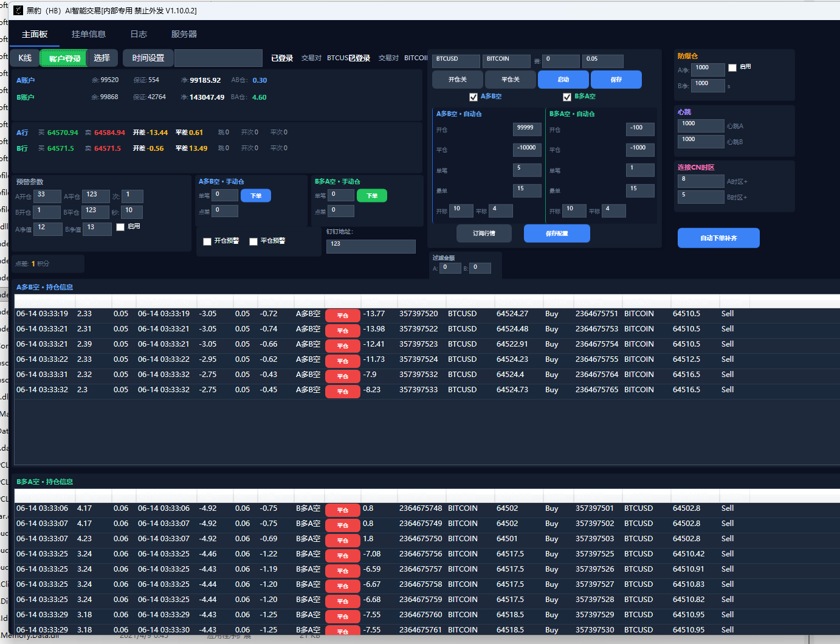Click the A时区+ value field

tap(701, 181)
